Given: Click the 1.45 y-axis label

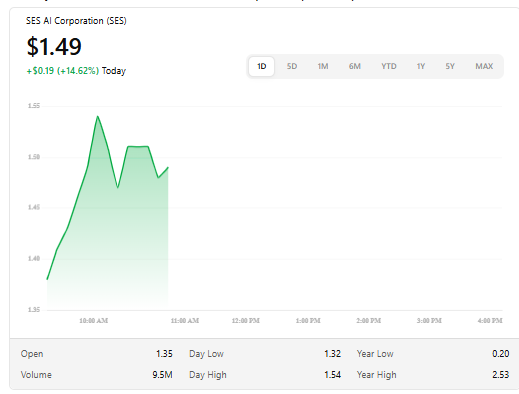Looking at the screenshot, I should pos(34,207).
